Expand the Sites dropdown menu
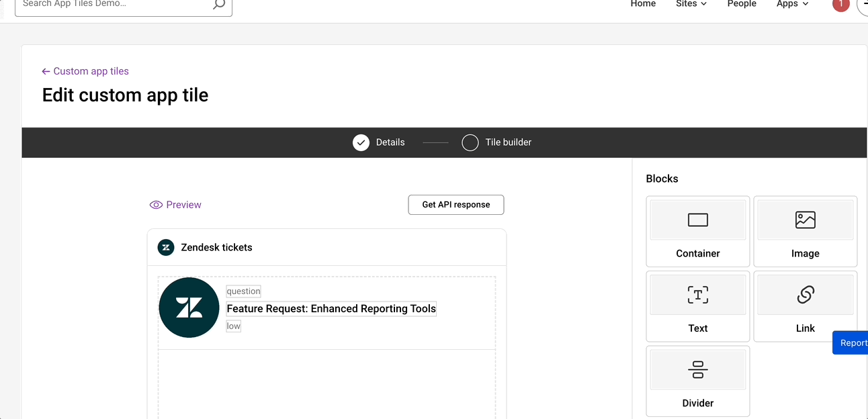This screenshot has width=868, height=419. pos(691,4)
